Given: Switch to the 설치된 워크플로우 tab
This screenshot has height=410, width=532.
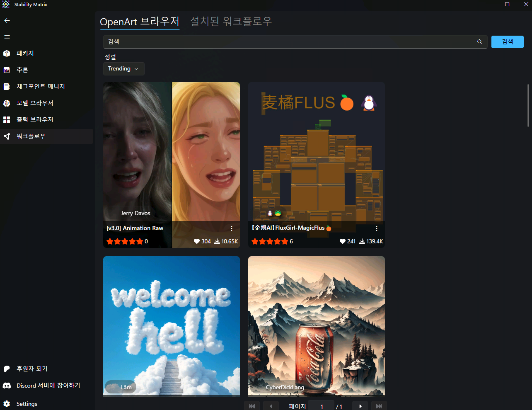Looking at the screenshot, I should pyautogui.click(x=231, y=22).
